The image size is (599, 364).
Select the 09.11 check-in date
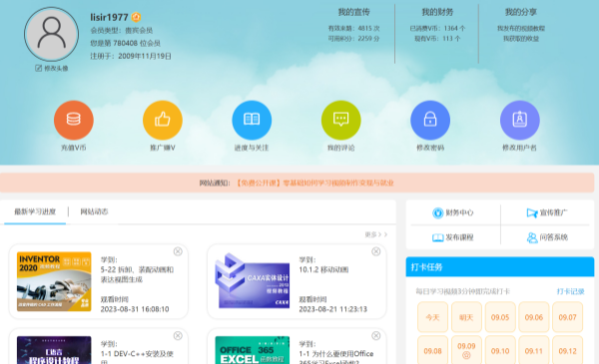[534, 350]
